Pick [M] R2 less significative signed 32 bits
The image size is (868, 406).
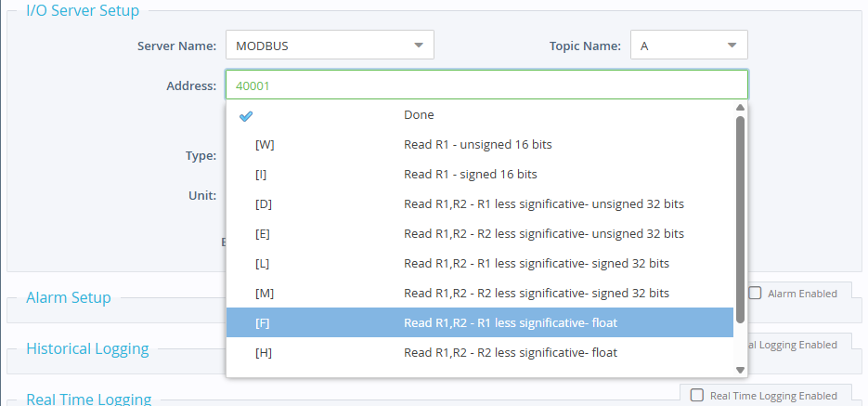(480, 294)
